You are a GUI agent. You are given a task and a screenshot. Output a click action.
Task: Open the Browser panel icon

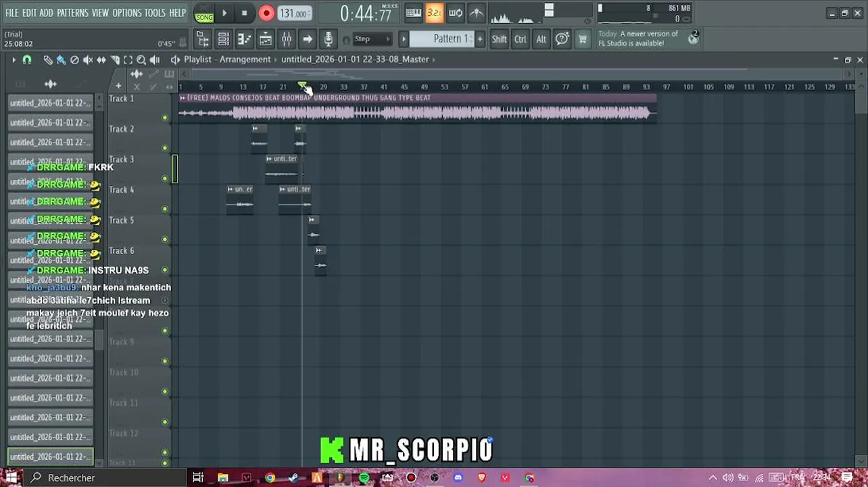[x=203, y=39]
